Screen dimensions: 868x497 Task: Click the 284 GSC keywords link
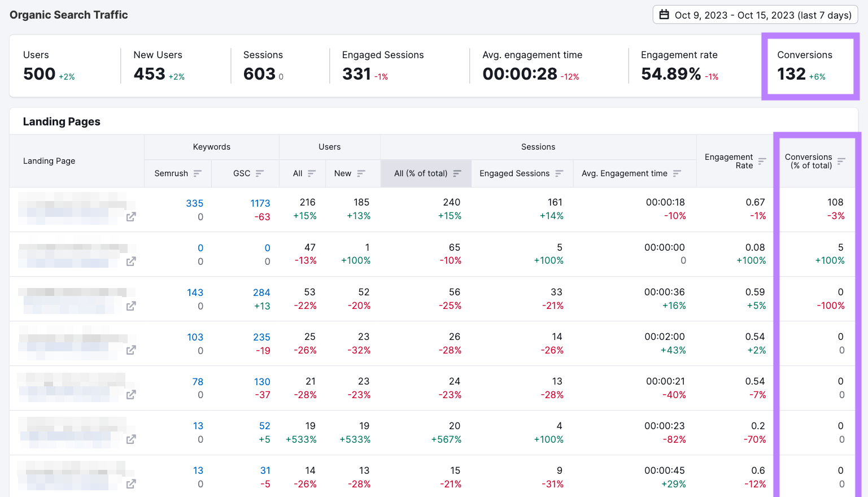pos(261,292)
